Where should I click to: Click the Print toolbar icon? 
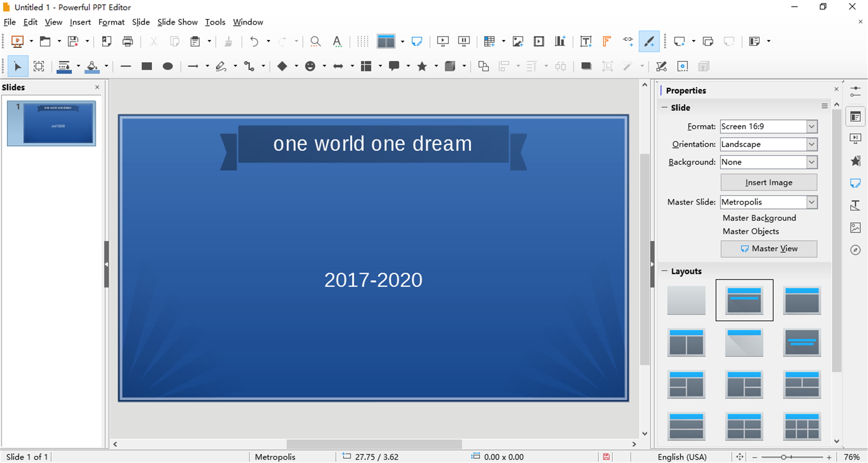point(128,41)
